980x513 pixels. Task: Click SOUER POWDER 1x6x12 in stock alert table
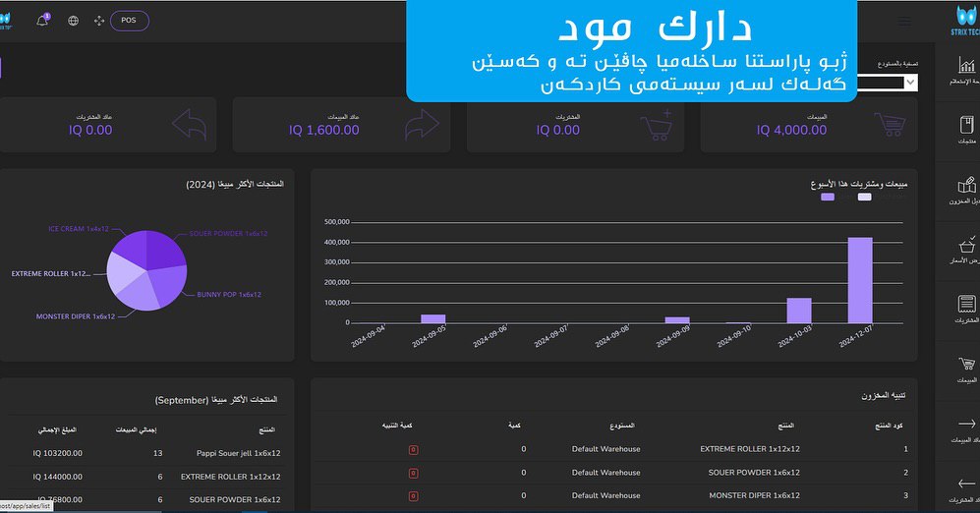(x=754, y=473)
